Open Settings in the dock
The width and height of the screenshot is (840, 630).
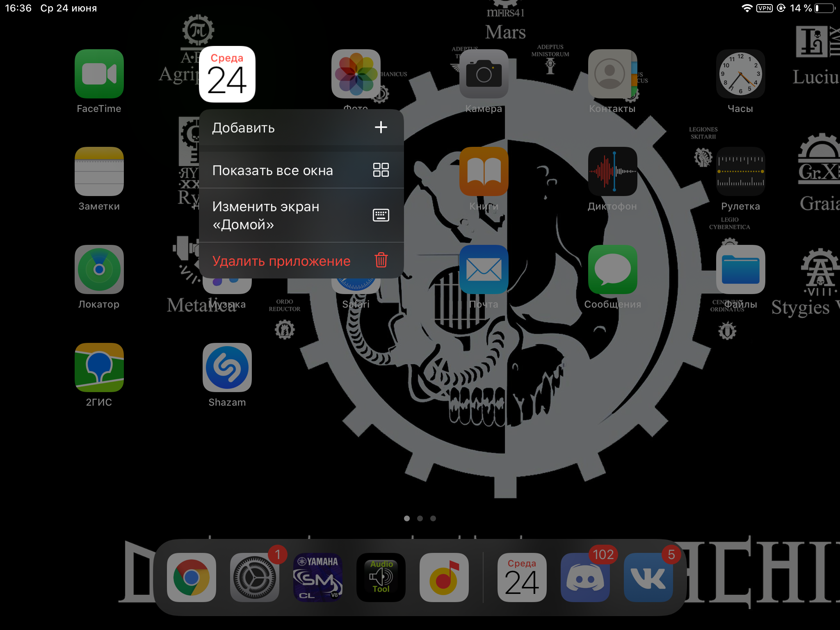pos(254,577)
